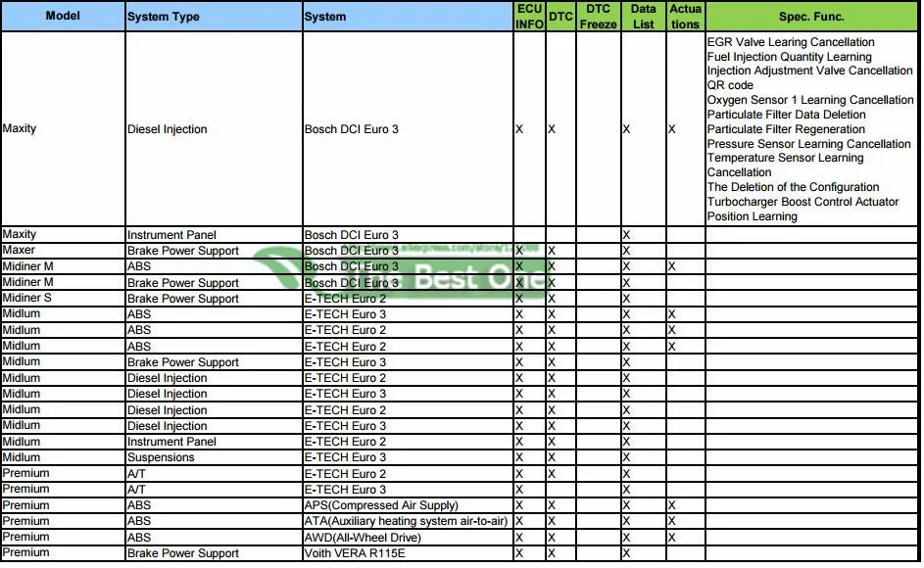Click "Brake Power Support" in Maxer row

coord(182,251)
